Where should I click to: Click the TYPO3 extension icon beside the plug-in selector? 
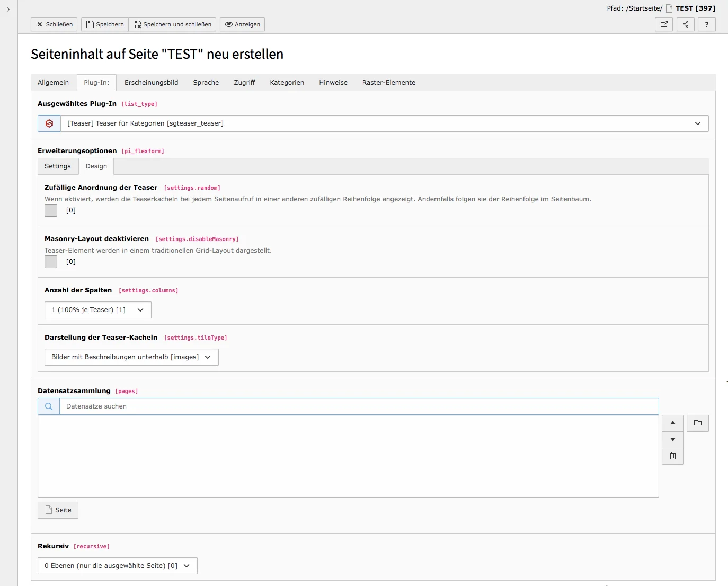(x=48, y=123)
